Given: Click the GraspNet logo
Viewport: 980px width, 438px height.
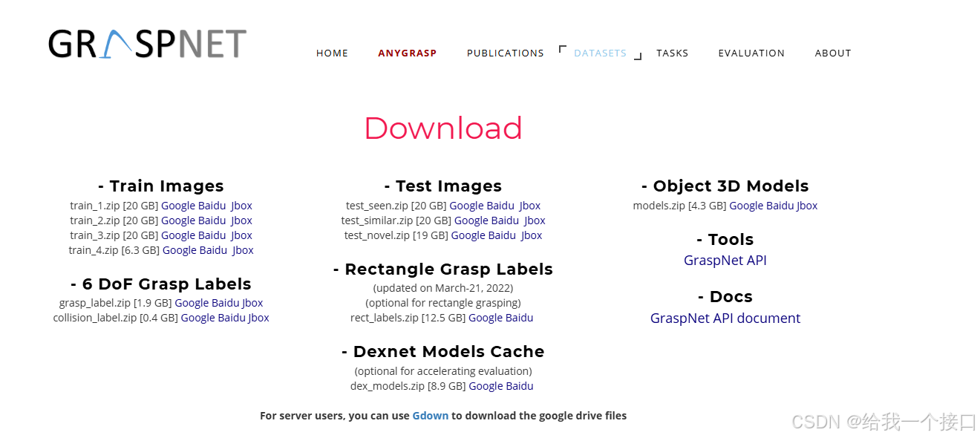Looking at the screenshot, I should pyautogui.click(x=147, y=44).
